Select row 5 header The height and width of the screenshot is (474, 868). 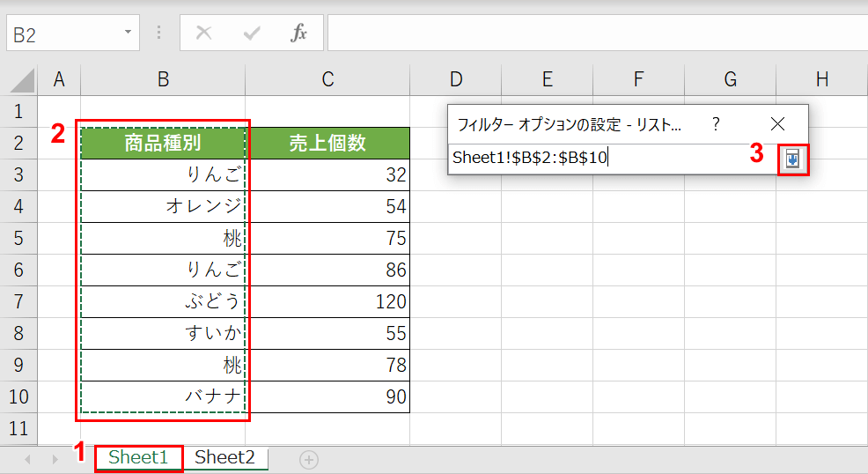coord(18,238)
